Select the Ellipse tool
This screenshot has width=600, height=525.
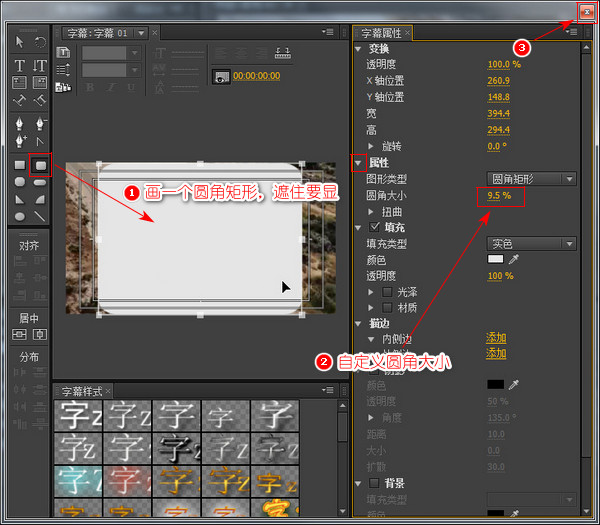(20, 217)
